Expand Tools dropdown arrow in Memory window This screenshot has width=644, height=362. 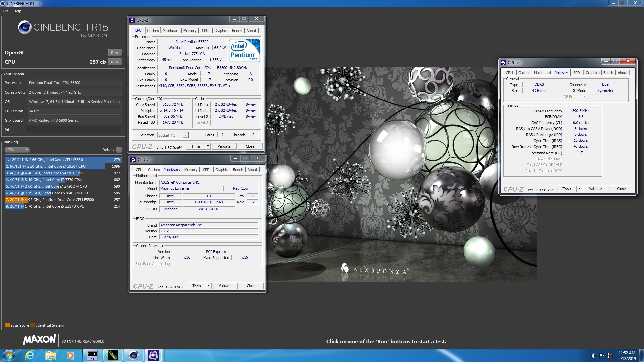tap(579, 189)
